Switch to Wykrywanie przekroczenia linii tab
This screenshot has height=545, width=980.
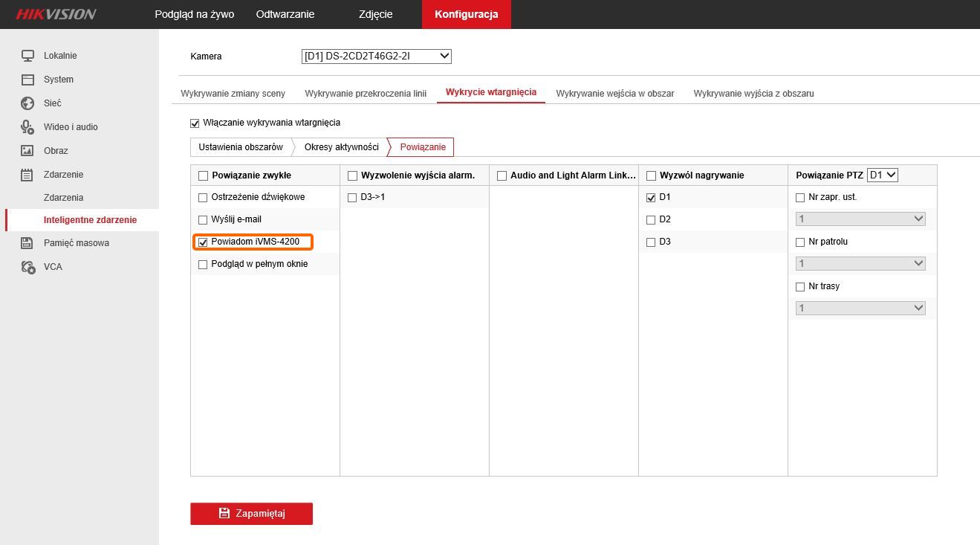click(366, 94)
